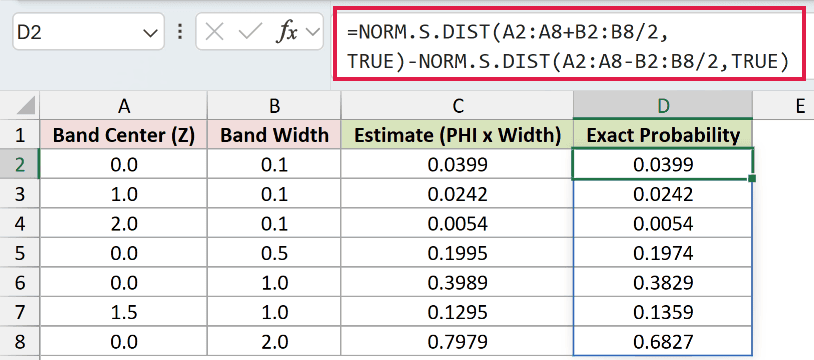The width and height of the screenshot is (814, 360).
Task: Click cell B3 containing 0.1
Action: click(x=274, y=194)
